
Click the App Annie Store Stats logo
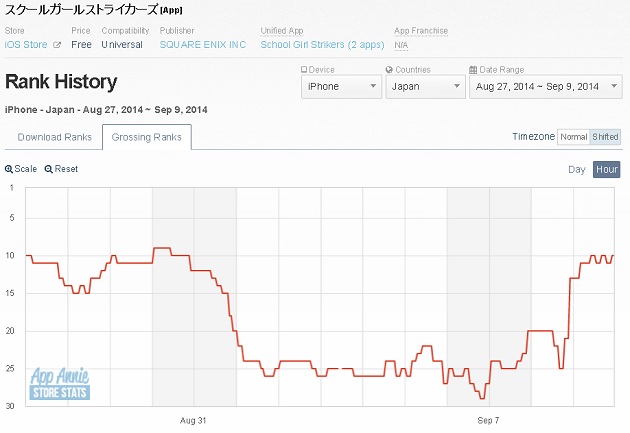point(59,384)
